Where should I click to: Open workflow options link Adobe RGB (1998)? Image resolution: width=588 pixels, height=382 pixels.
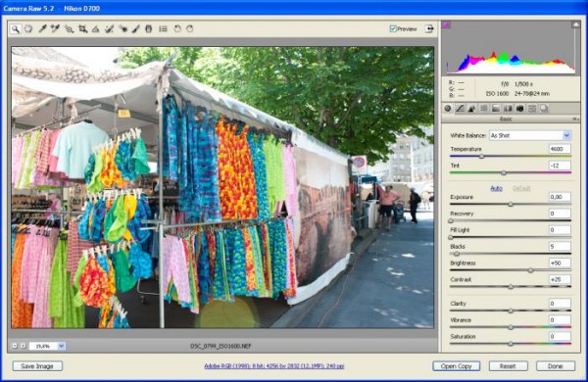pos(274,366)
